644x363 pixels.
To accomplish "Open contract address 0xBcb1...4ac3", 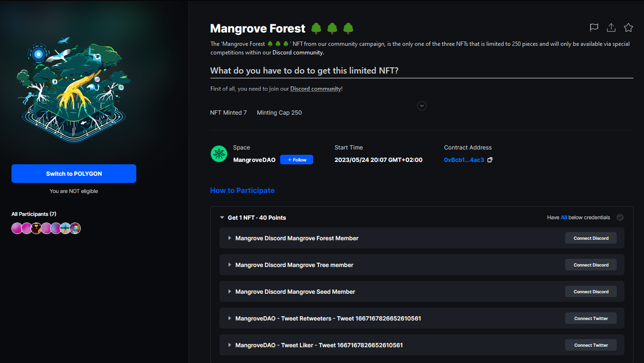I will point(464,160).
